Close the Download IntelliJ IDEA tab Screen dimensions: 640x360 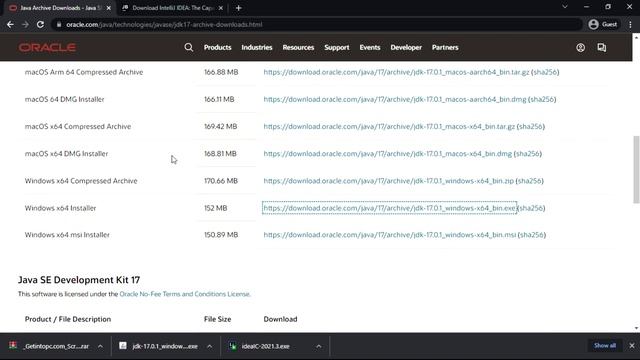(221, 8)
